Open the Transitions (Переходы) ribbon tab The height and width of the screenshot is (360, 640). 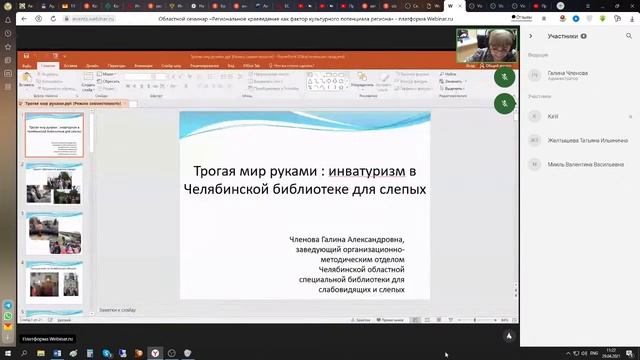click(116, 66)
